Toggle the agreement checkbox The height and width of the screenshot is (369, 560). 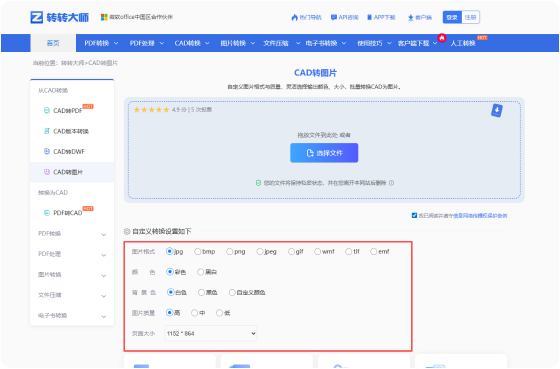414,215
